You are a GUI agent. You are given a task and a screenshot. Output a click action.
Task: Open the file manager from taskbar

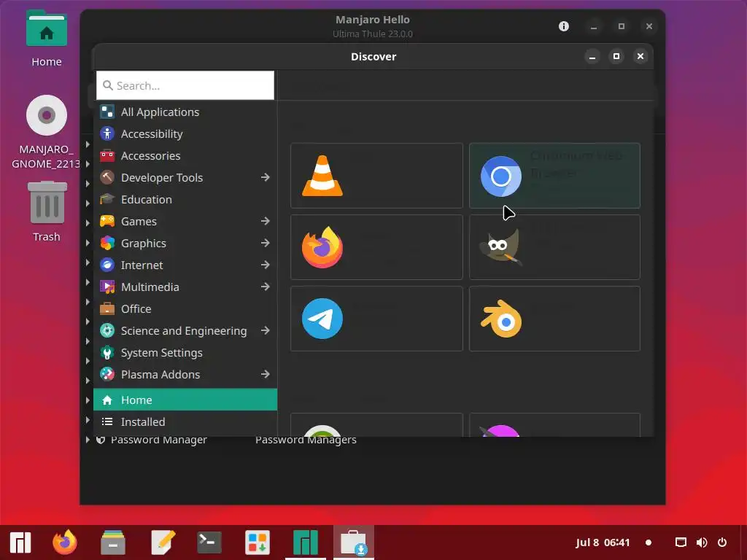point(113,542)
